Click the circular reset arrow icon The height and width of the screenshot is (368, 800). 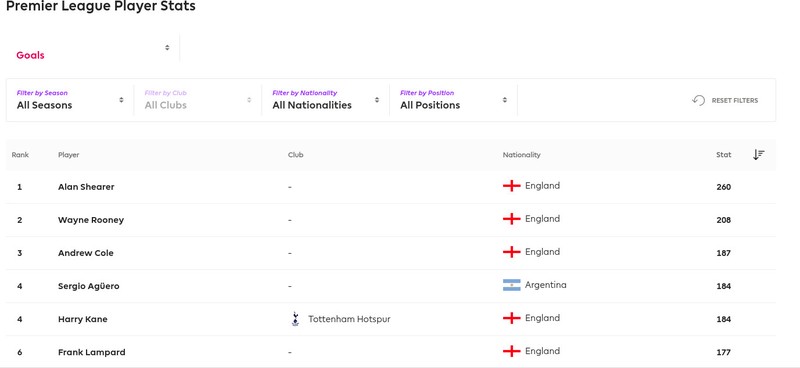[x=698, y=101]
